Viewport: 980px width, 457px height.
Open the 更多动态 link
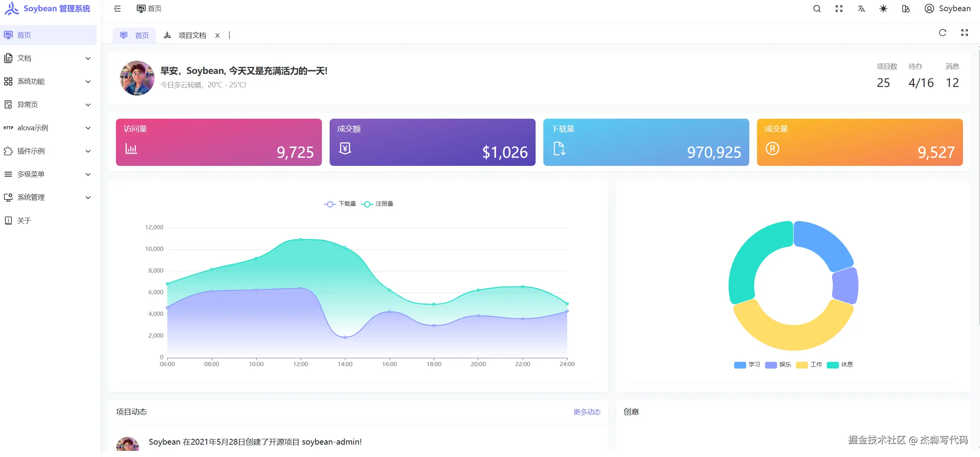(587, 412)
